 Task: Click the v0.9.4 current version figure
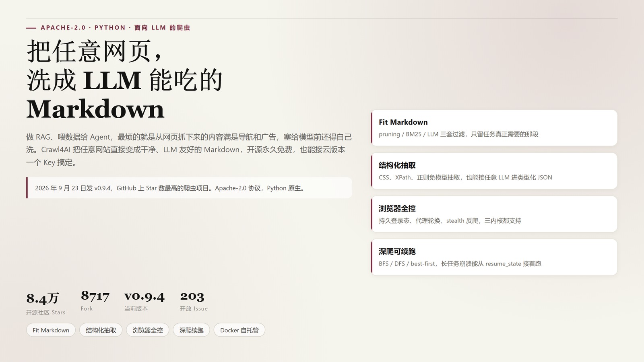(x=144, y=296)
